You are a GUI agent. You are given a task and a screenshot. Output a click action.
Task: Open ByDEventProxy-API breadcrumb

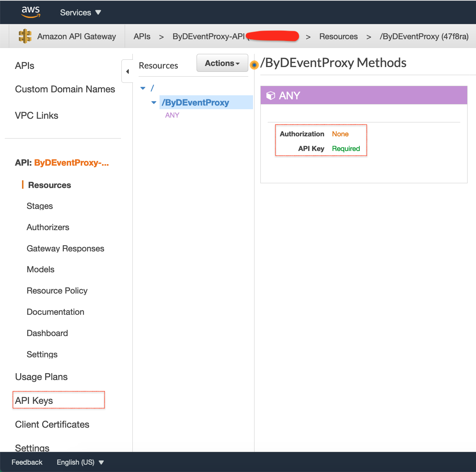pyautogui.click(x=208, y=37)
